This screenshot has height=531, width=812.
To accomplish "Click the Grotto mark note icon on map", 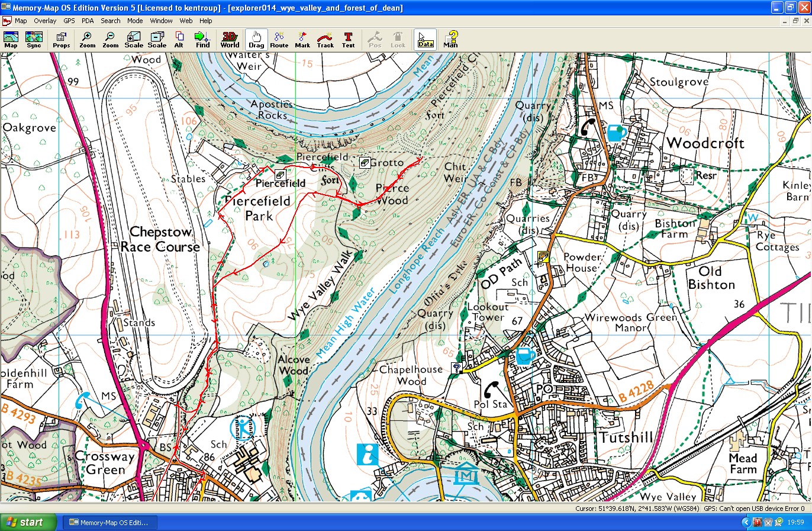I will click(365, 162).
